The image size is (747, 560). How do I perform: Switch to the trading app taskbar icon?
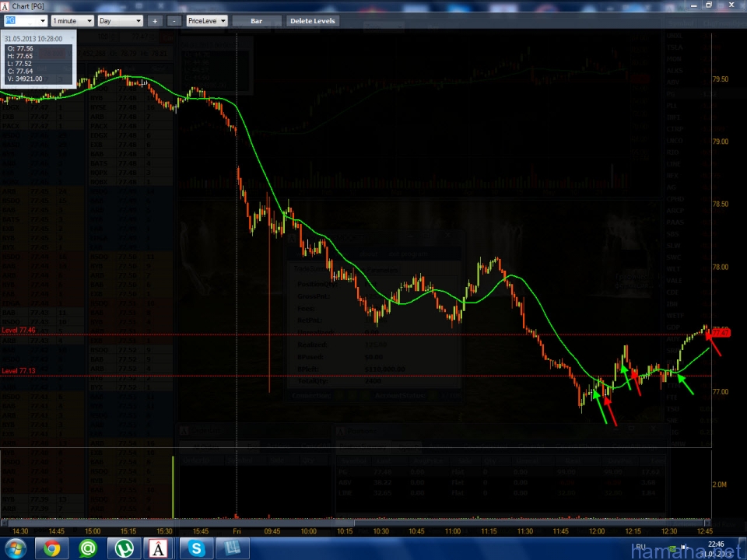point(159,548)
